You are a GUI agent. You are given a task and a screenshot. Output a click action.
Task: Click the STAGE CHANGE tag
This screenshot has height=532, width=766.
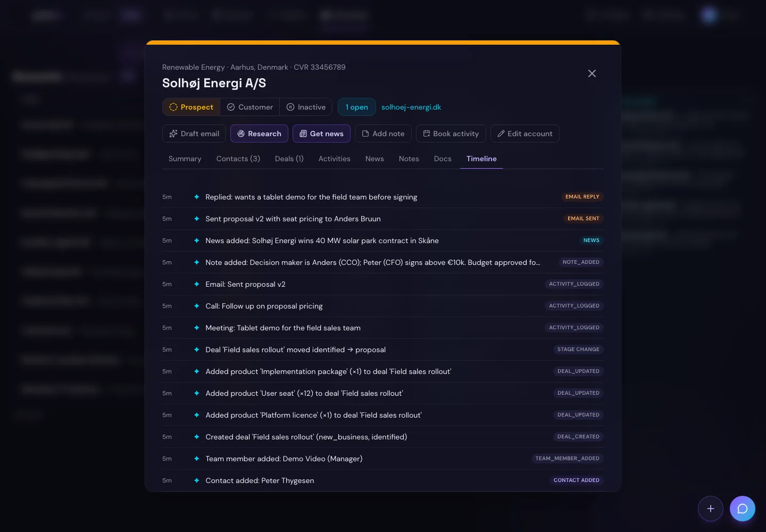578,350
